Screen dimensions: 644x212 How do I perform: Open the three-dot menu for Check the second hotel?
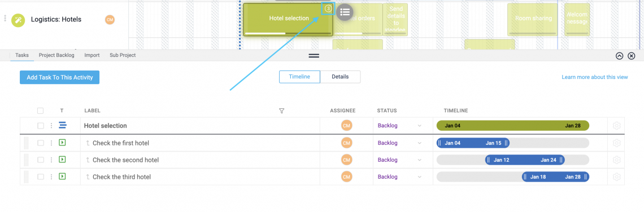[x=51, y=160]
